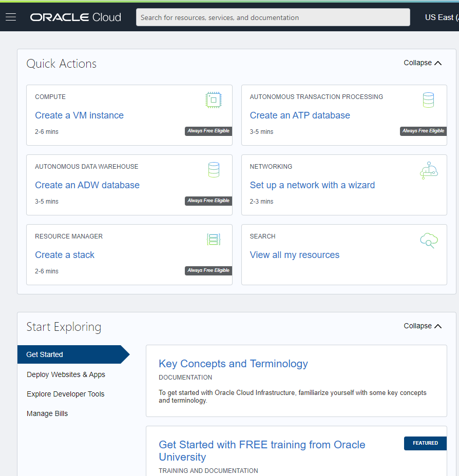Click the Search cloud magnifier icon
Screen dimensions: 459x476
(x=429, y=241)
